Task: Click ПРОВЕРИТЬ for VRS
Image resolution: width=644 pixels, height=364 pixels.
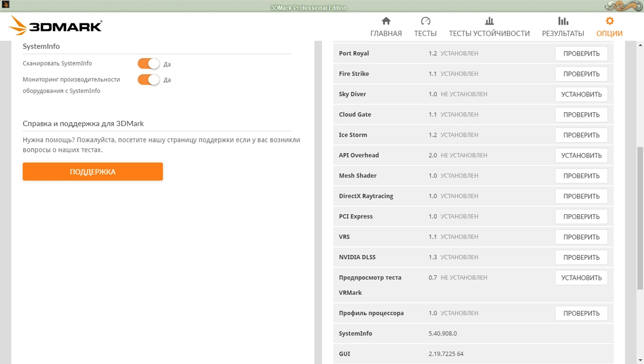Action: coord(581,237)
